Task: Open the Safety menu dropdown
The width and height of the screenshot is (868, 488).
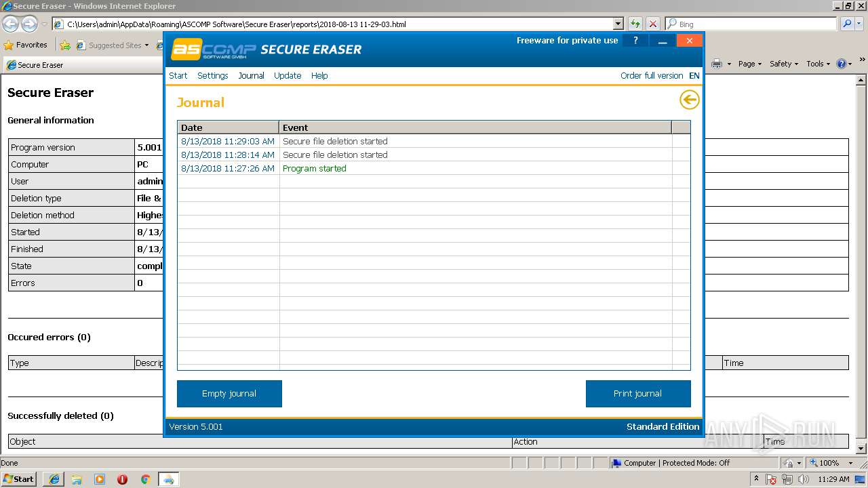Action: pos(785,64)
